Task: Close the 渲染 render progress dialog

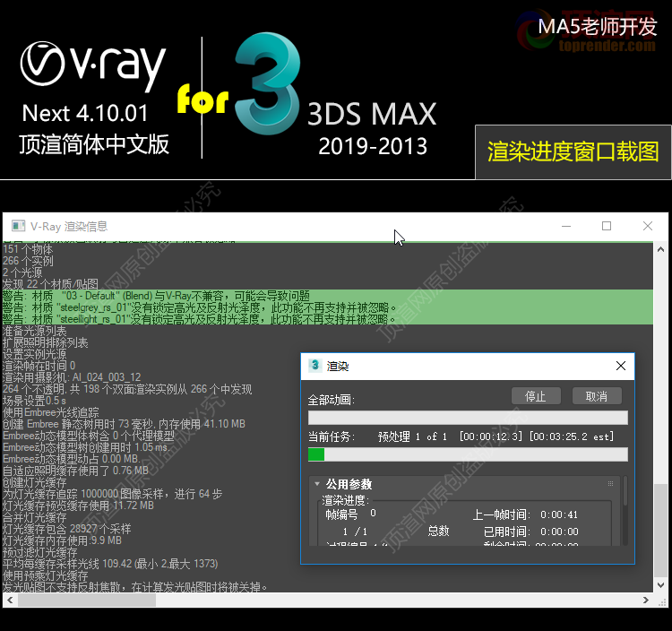Action: [621, 366]
